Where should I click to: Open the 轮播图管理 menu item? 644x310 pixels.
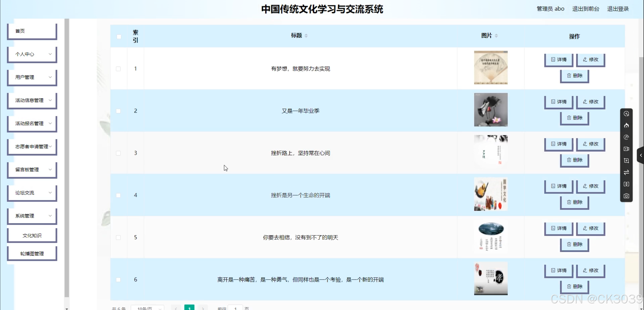[32, 254]
